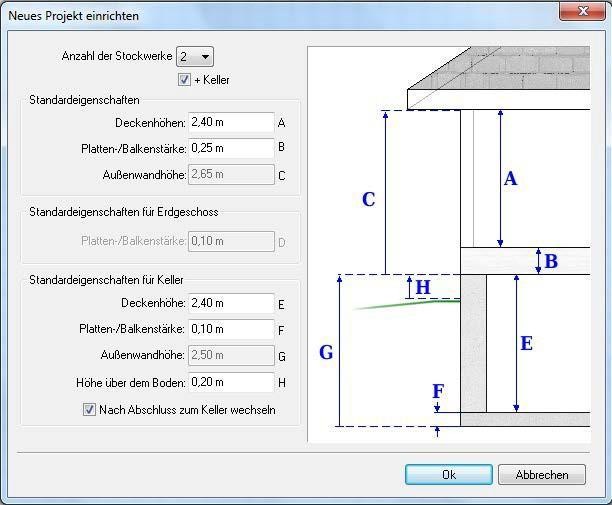Click the 'Deckenhöhen:' label
The image size is (612, 505).
(150, 123)
